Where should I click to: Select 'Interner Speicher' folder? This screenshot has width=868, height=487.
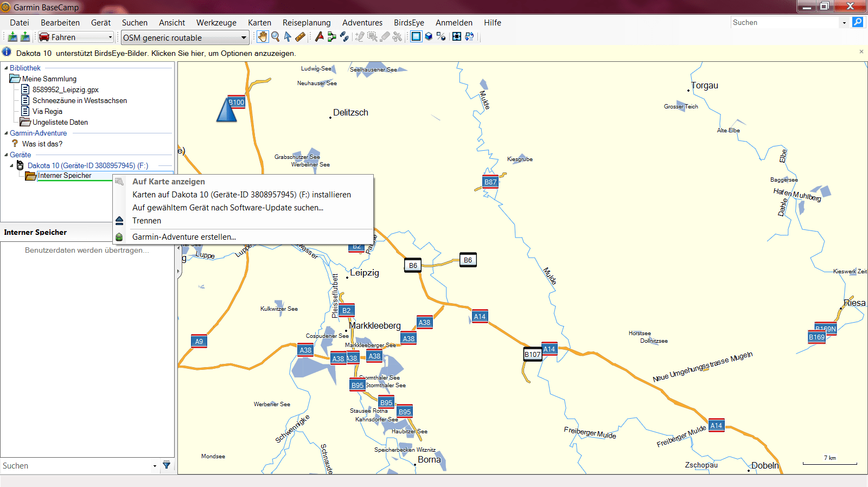coord(65,176)
